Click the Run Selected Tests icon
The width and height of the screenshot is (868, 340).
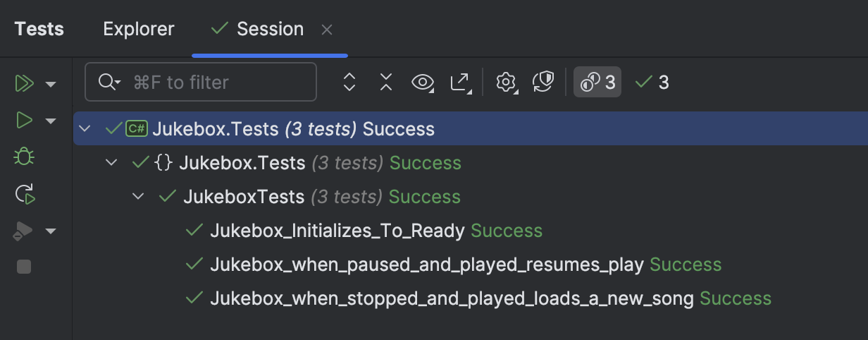pyautogui.click(x=24, y=121)
